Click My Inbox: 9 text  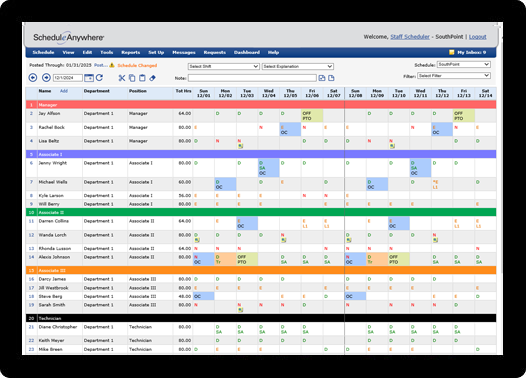click(472, 52)
